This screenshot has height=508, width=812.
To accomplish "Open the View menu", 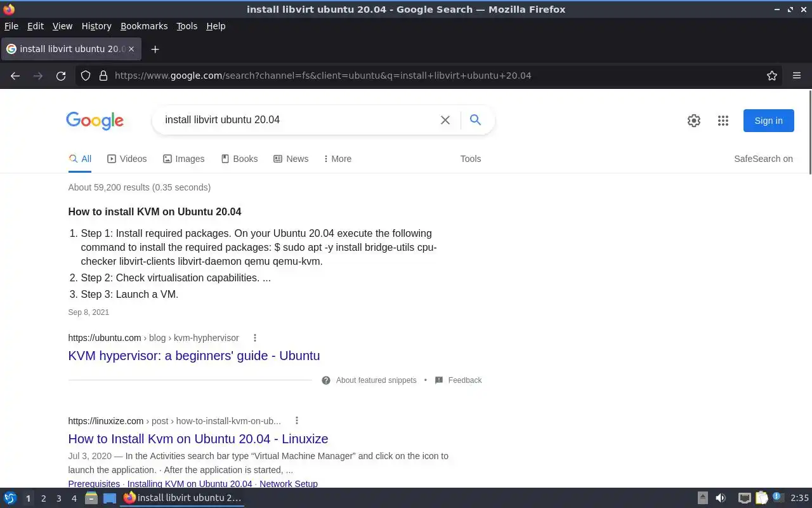I will (x=62, y=26).
